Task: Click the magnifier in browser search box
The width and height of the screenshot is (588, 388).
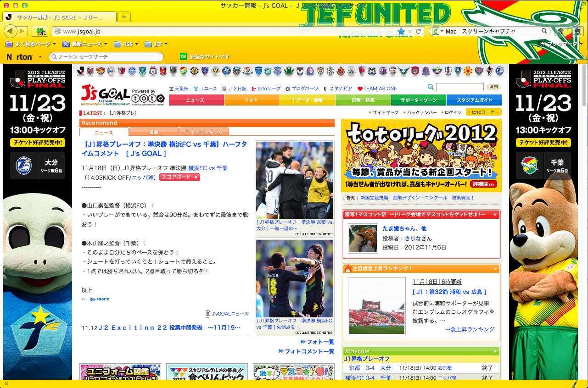Action: (x=544, y=31)
